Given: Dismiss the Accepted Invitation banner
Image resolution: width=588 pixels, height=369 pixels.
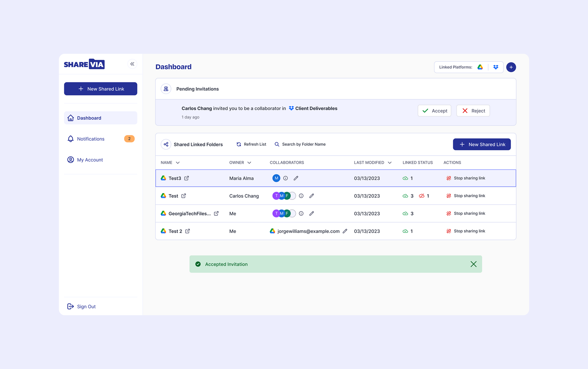Looking at the screenshot, I should click(x=473, y=264).
